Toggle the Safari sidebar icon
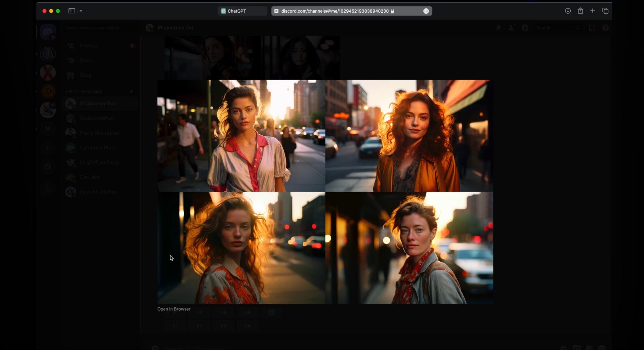Image resolution: width=644 pixels, height=350 pixels. tap(72, 11)
